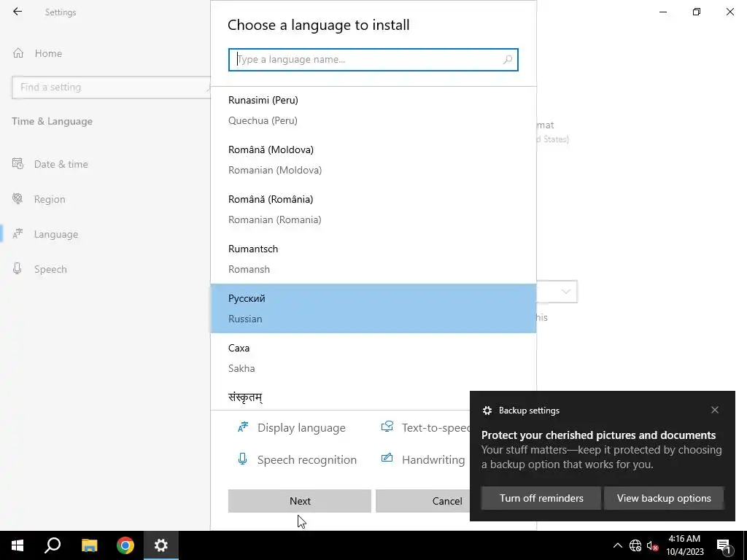Screen dimensions: 747x560
Task: Close the Backup settings notification
Action: 715,410
